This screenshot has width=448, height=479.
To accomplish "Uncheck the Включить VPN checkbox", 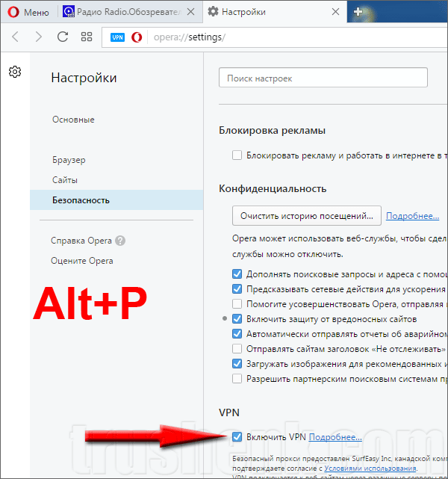I will point(237,437).
